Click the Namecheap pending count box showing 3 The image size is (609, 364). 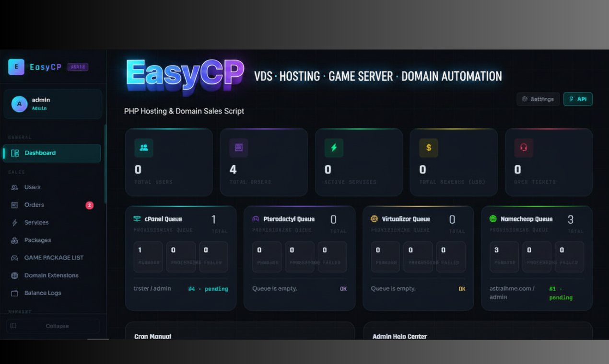click(x=504, y=257)
